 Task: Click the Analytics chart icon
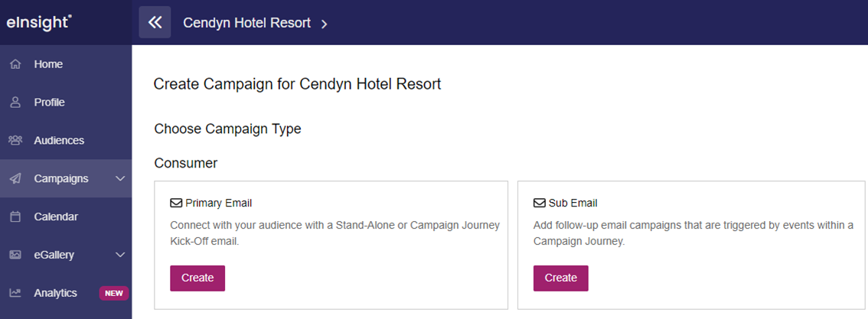coord(15,293)
